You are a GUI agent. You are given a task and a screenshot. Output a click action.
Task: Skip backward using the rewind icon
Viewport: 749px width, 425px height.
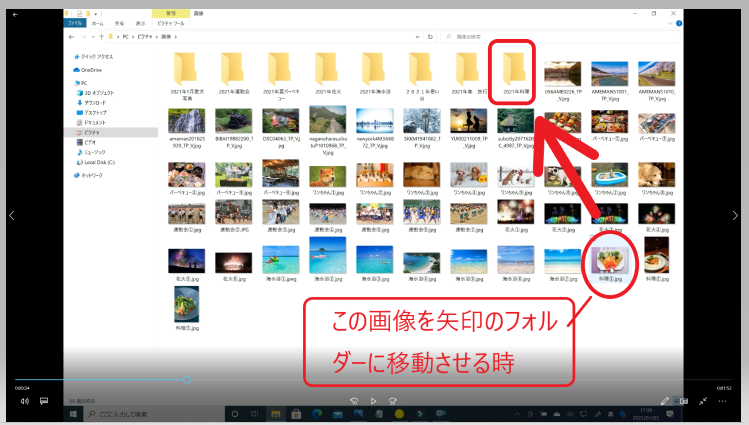click(x=353, y=401)
